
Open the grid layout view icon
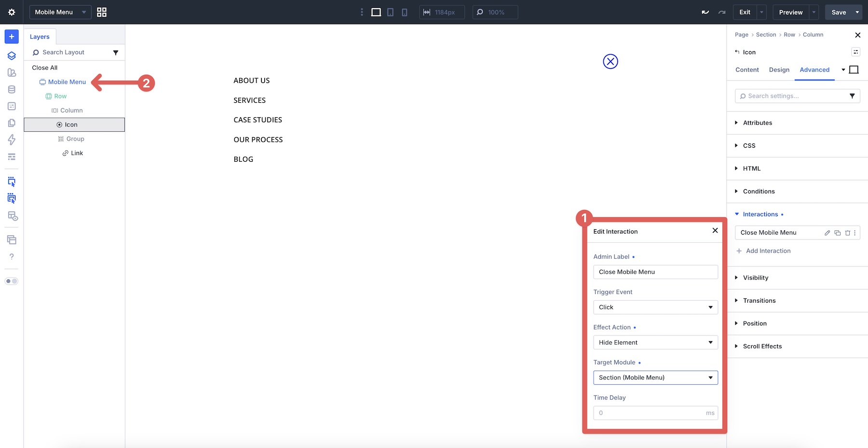(x=102, y=12)
